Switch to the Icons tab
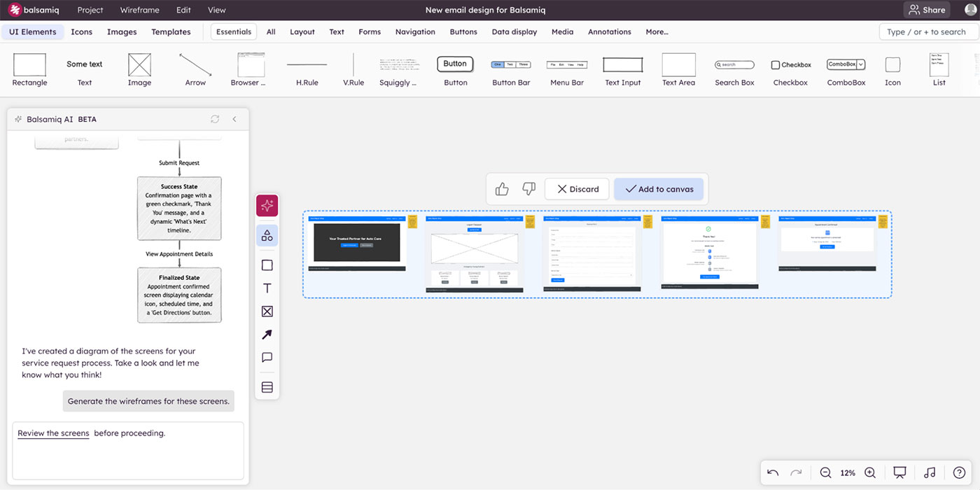The width and height of the screenshot is (980, 490). (82, 31)
